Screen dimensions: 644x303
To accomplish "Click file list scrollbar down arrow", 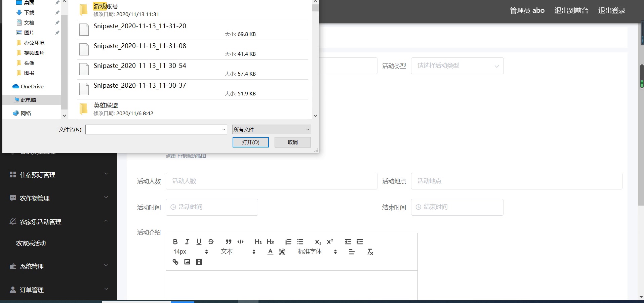I will coord(315,116).
